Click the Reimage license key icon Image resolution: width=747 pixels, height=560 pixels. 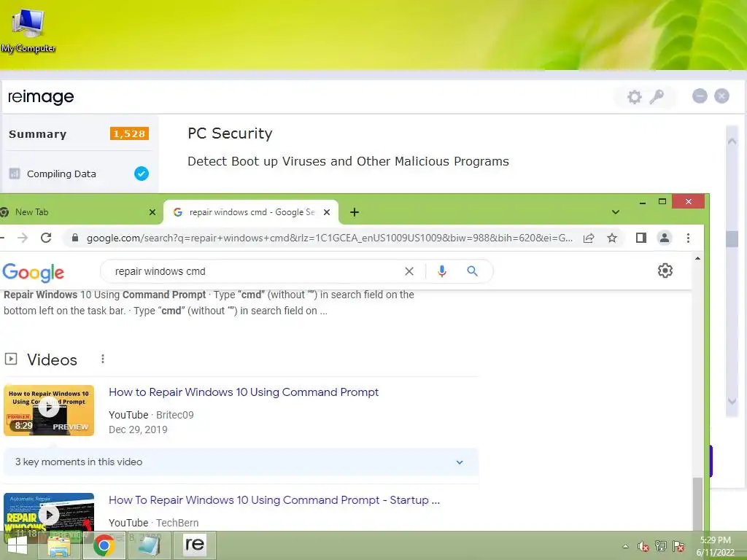[657, 97]
